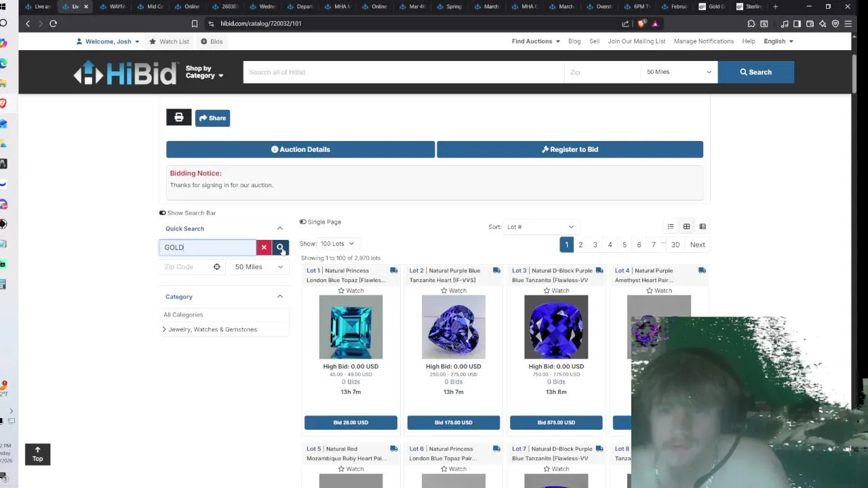Image resolution: width=868 pixels, height=488 pixels.
Task: Switch to the detailed table view icon
Action: [703, 226]
